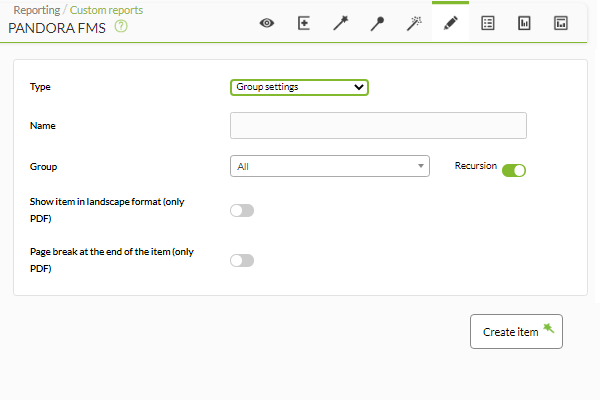Open the list items icon
Image resolution: width=600 pixels, height=400 pixels.
tap(488, 23)
